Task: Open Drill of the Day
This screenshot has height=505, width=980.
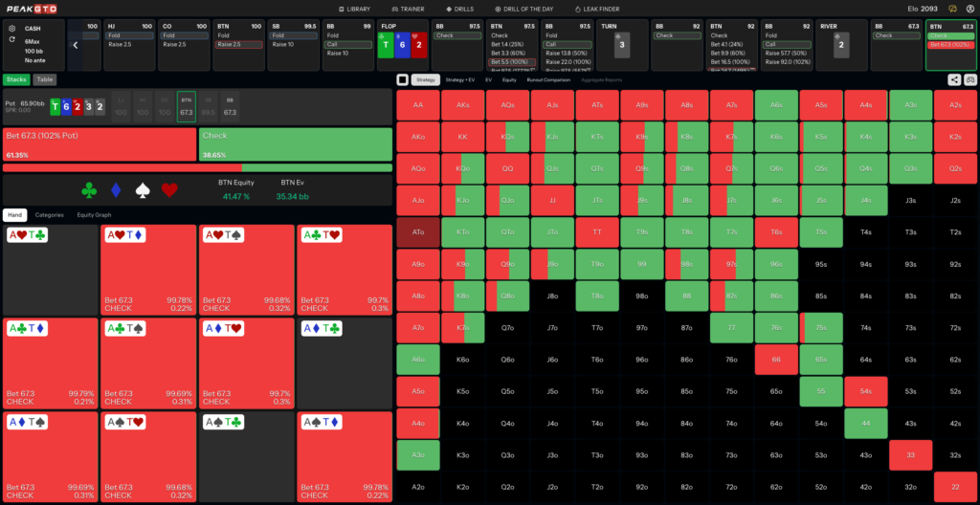Action: [x=524, y=9]
